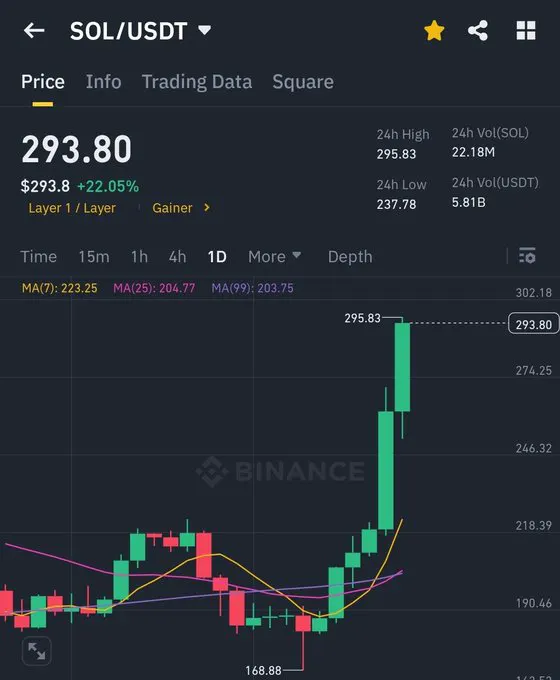Open the chart indicator settings icon
Viewport: 560px width, 680px height.
(x=527, y=256)
